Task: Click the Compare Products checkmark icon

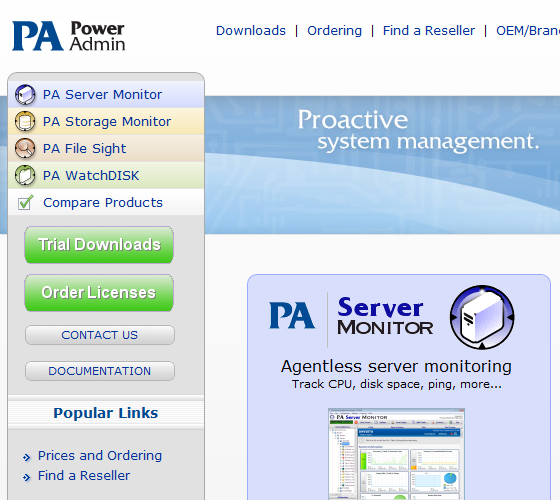Action: click(25, 202)
